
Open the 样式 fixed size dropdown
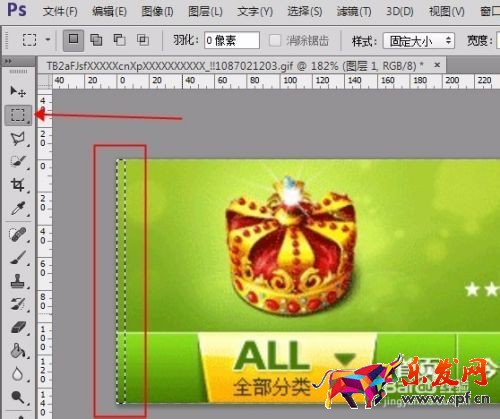[x=419, y=41]
